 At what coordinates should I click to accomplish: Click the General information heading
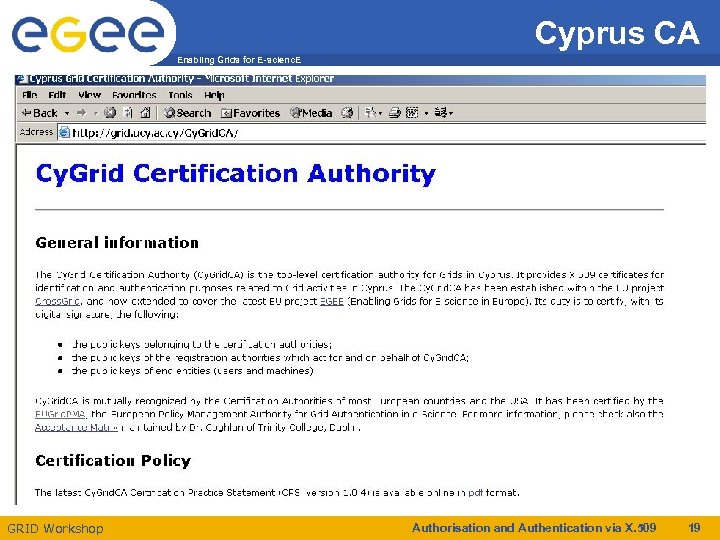tap(117, 242)
